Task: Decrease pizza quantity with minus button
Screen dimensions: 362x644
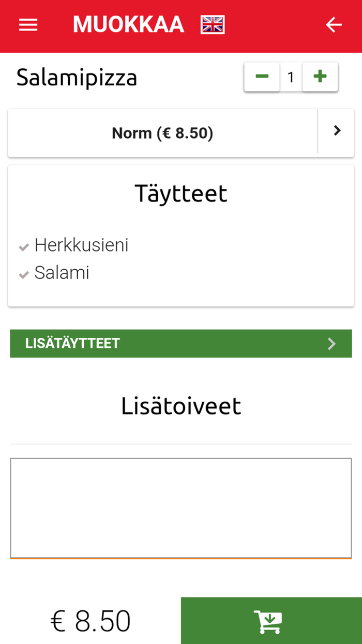Action: [262, 77]
